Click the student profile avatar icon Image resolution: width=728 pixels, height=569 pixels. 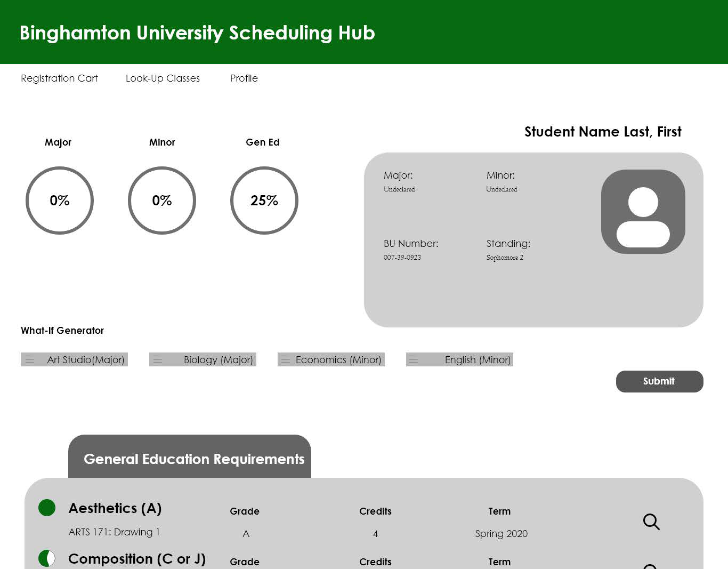coord(643,212)
